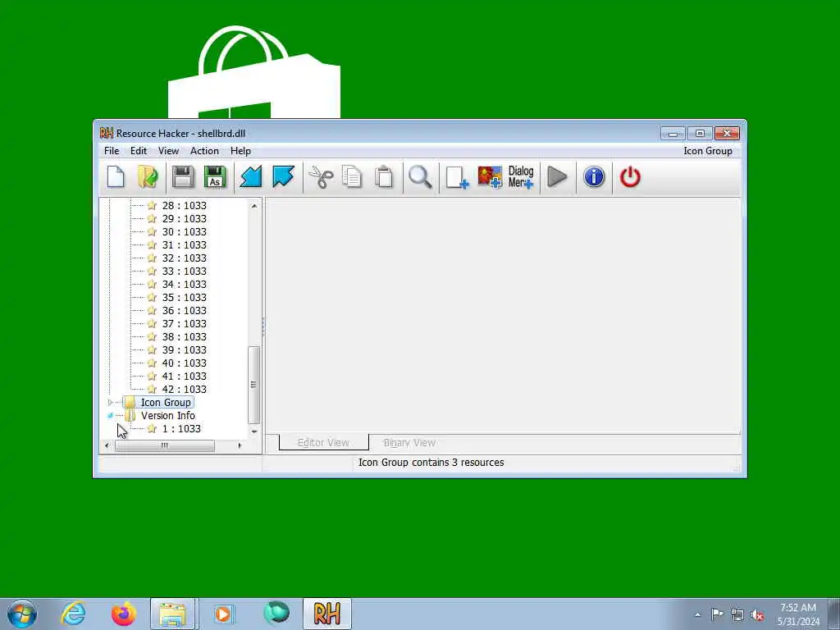Open Internet Explorer from the taskbar
The image size is (840, 630).
pyautogui.click(x=73, y=614)
